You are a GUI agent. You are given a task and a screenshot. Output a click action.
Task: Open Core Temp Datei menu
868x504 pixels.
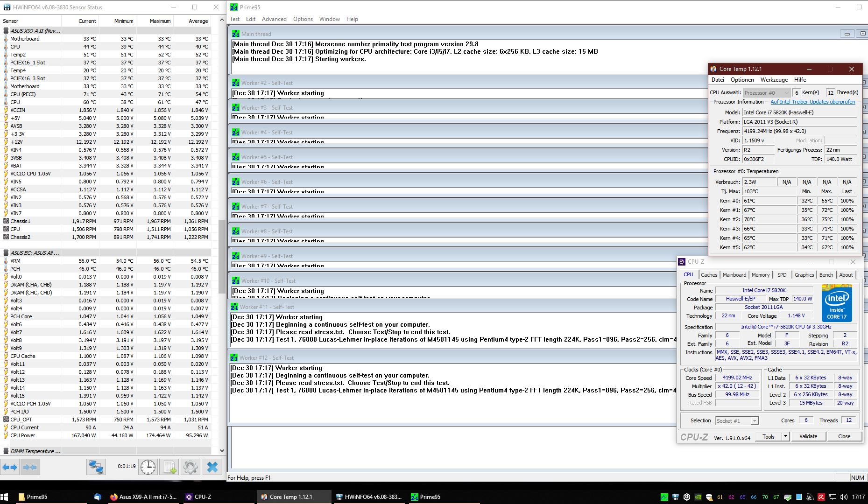tap(718, 80)
